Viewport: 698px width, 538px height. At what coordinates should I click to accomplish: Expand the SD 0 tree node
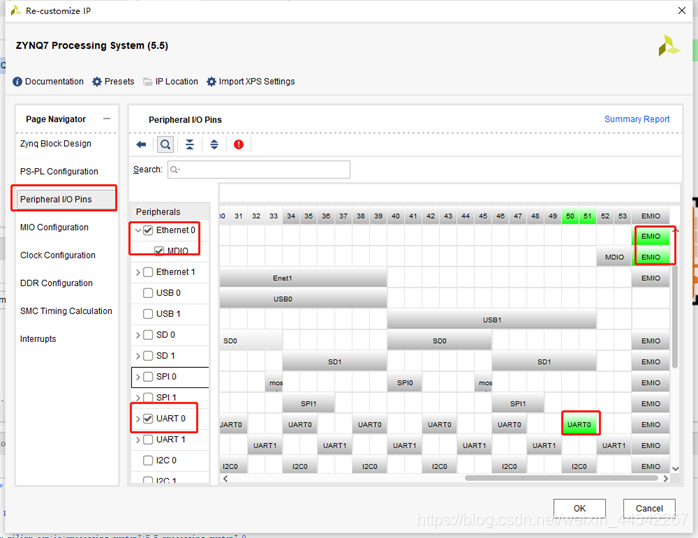(x=138, y=335)
